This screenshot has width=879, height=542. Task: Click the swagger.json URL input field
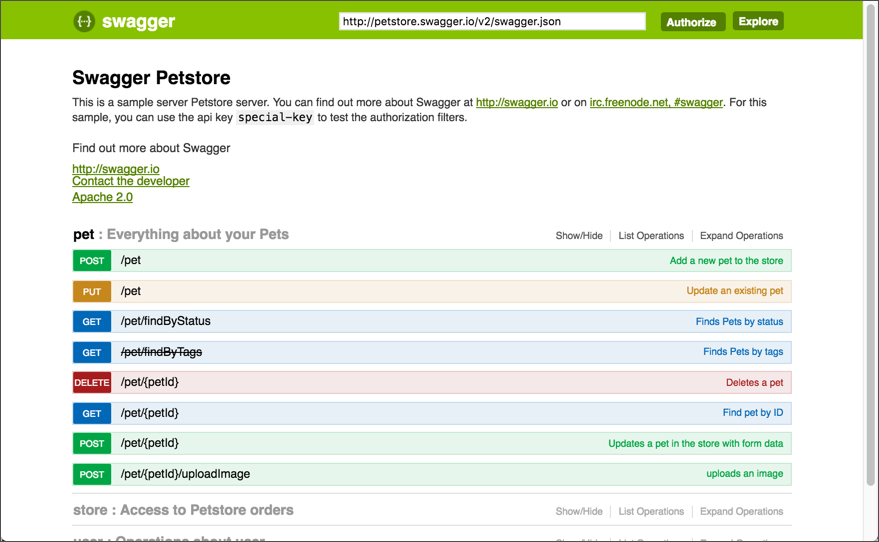click(x=491, y=21)
